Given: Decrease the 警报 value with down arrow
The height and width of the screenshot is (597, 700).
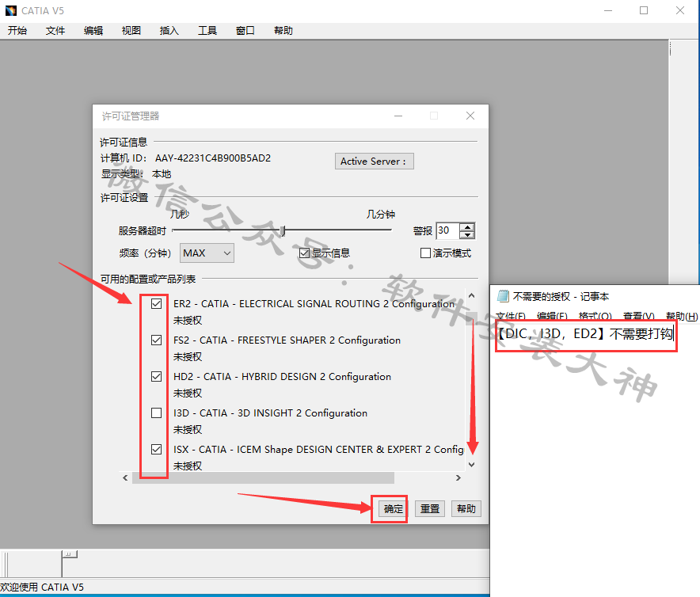Looking at the screenshot, I should (467, 235).
